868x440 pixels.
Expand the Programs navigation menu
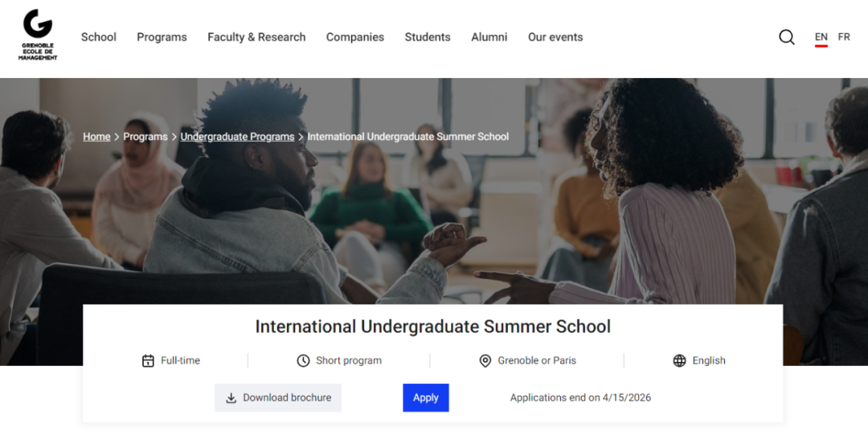(162, 37)
